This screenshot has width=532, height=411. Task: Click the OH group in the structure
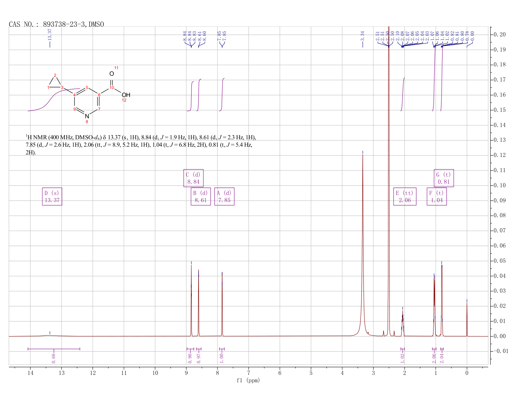[x=126, y=95]
